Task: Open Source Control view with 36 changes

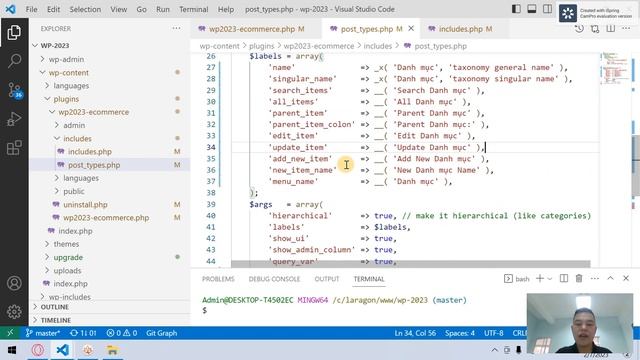Action: pyautogui.click(x=15, y=90)
